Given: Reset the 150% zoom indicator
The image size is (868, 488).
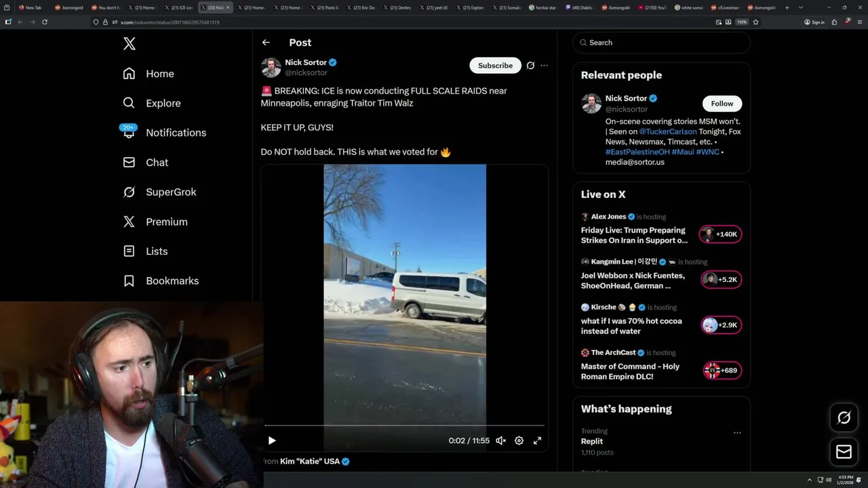Looking at the screenshot, I should pos(742,22).
